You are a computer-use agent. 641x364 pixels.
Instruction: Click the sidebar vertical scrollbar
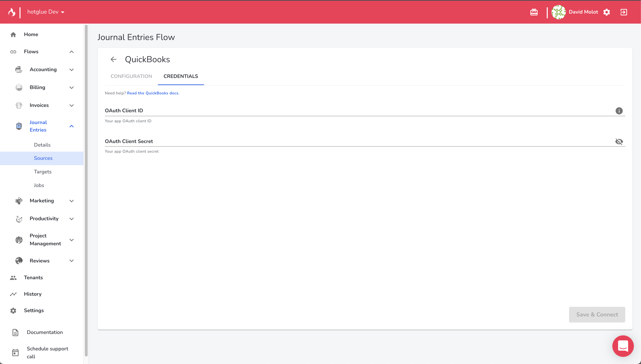click(86, 190)
